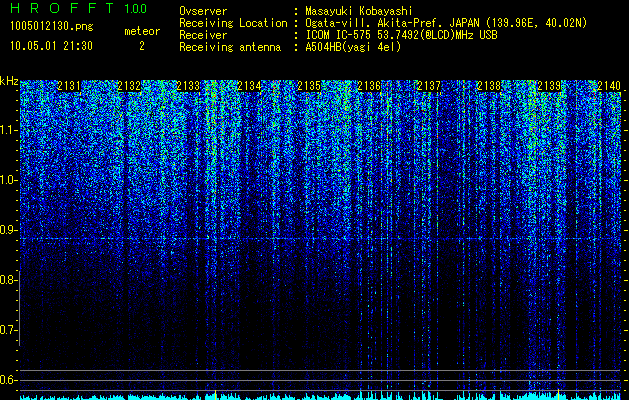
Task: Click the Receiver field label
Action: point(203,35)
